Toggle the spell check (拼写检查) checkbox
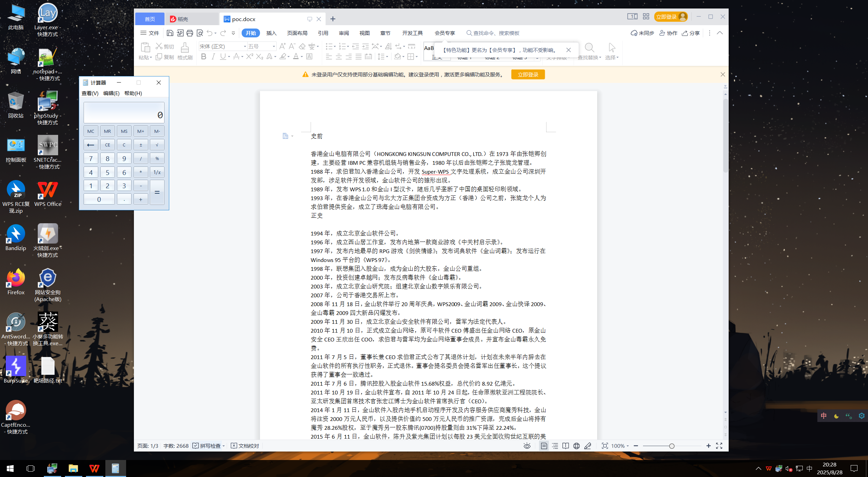This screenshot has height=477, width=868. pos(196,446)
